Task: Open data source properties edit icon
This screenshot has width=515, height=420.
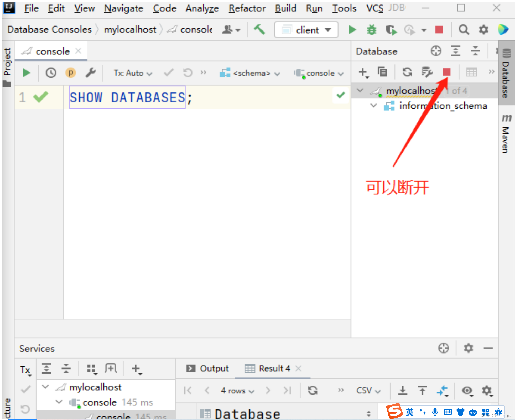Action: pos(427,72)
